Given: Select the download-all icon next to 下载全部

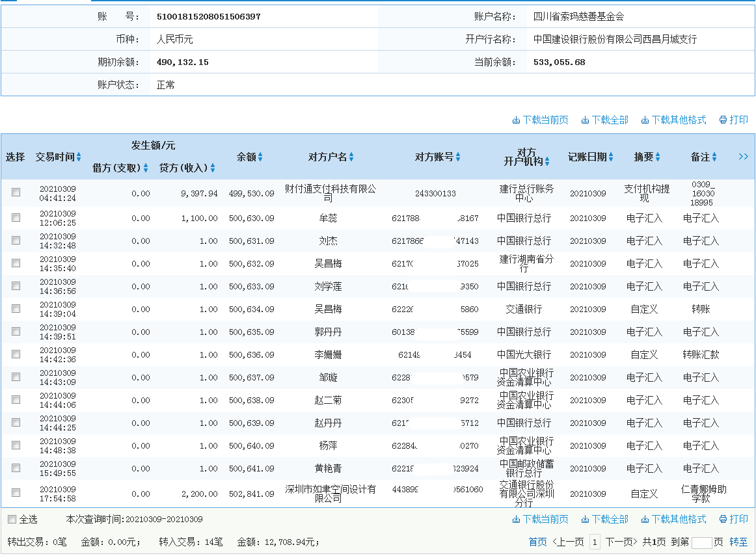Looking at the screenshot, I should coord(585,120).
